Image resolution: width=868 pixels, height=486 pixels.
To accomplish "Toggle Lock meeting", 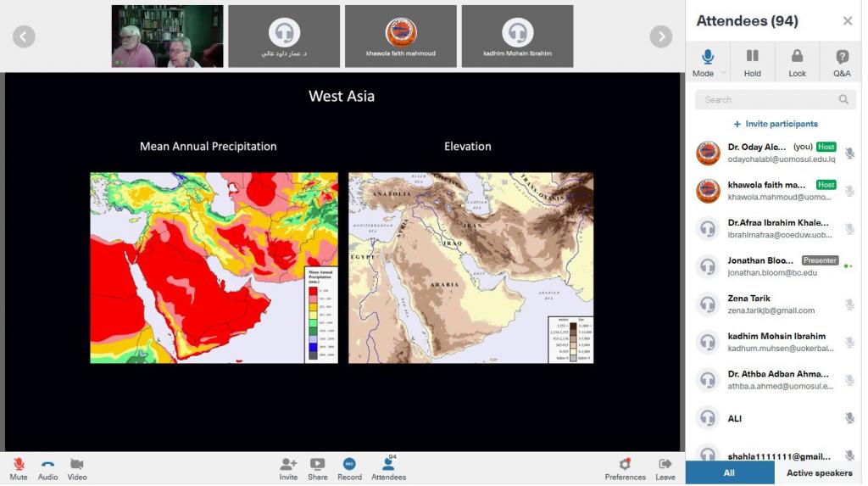I will 797,57.
